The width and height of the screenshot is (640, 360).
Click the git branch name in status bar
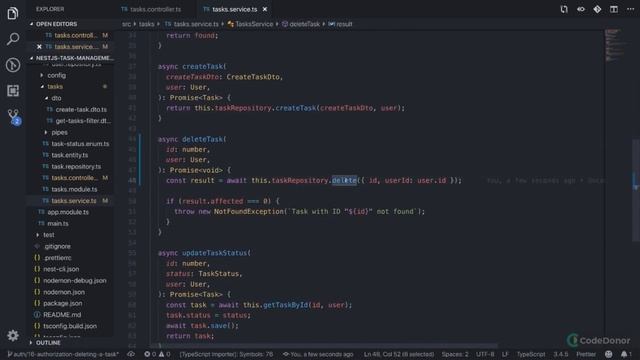pyautogui.click(x=63, y=354)
